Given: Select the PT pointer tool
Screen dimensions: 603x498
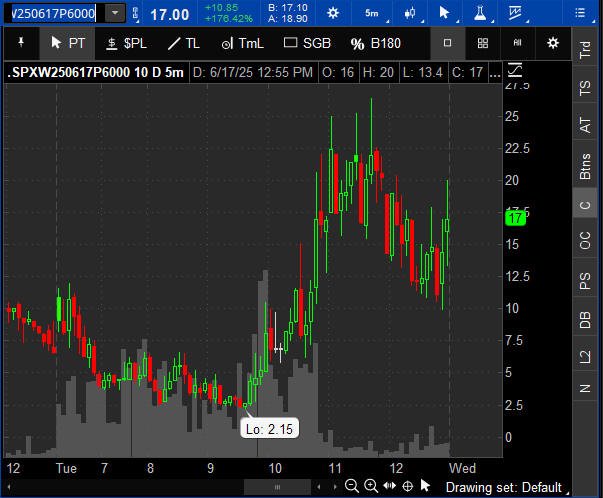Looking at the screenshot, I should [67, 43].
